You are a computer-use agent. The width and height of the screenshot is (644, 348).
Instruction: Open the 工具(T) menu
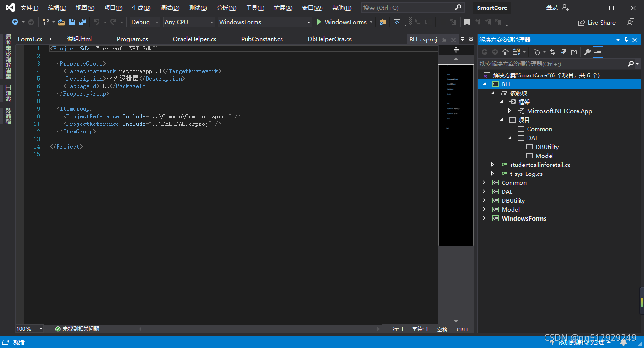pos(255,8)
